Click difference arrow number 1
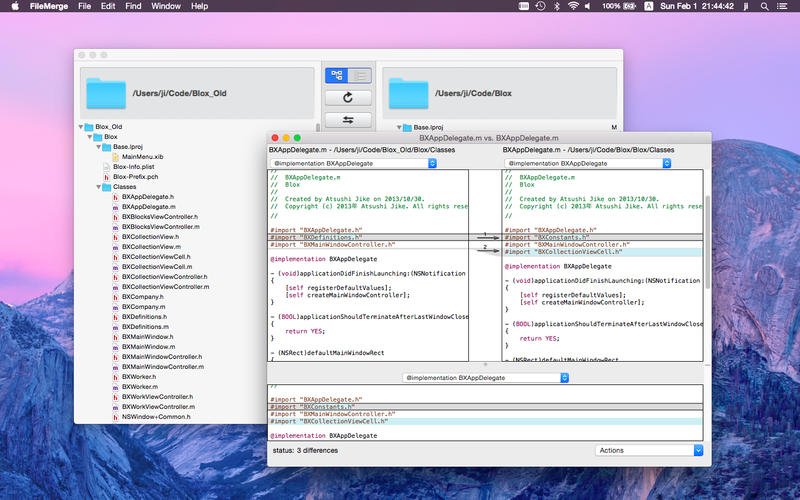 487,236
